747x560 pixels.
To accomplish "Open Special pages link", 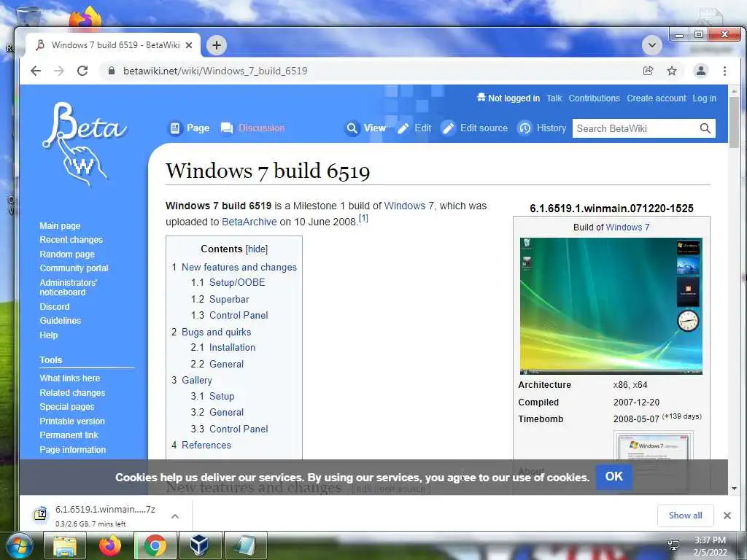I will pos(66,407).
